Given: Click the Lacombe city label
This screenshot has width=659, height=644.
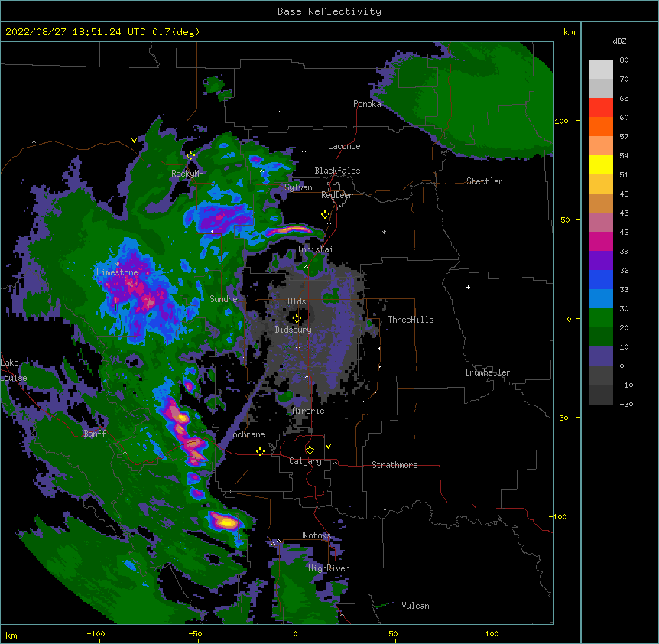Looking at the screenshot, I should (x=344, y=146).
